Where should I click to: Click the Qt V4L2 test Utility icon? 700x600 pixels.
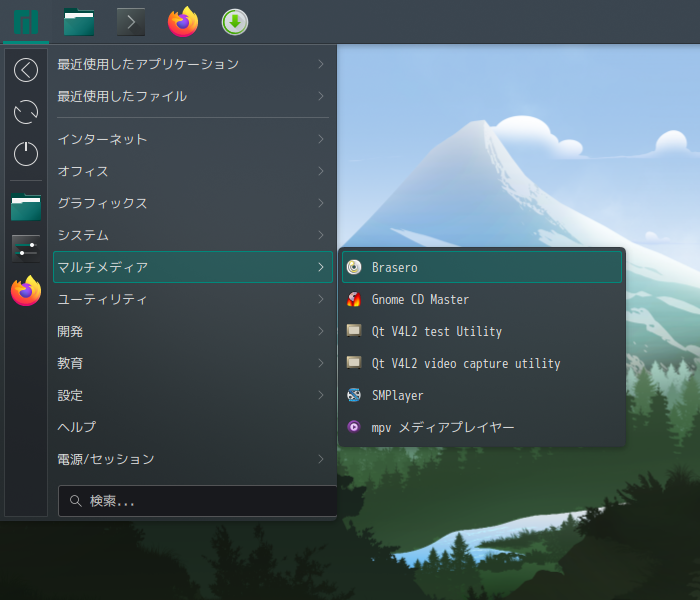click(354, 331)
